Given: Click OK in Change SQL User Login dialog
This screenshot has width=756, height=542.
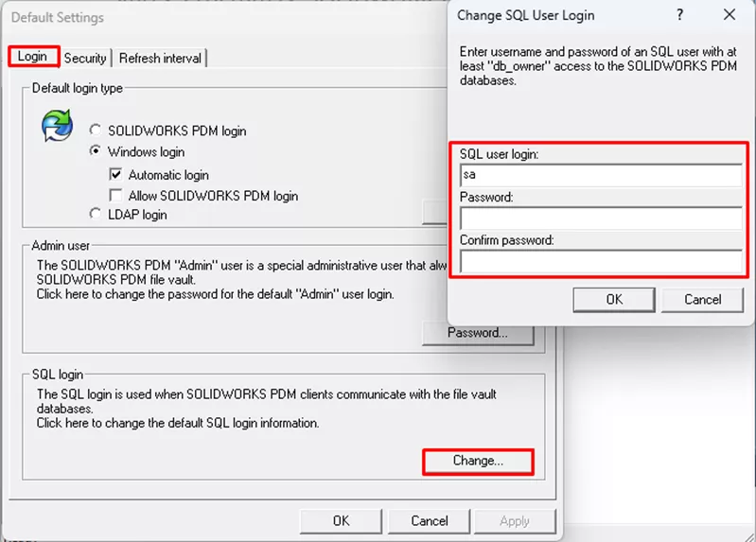Looking at the screenshot, I should coord(614,300).
